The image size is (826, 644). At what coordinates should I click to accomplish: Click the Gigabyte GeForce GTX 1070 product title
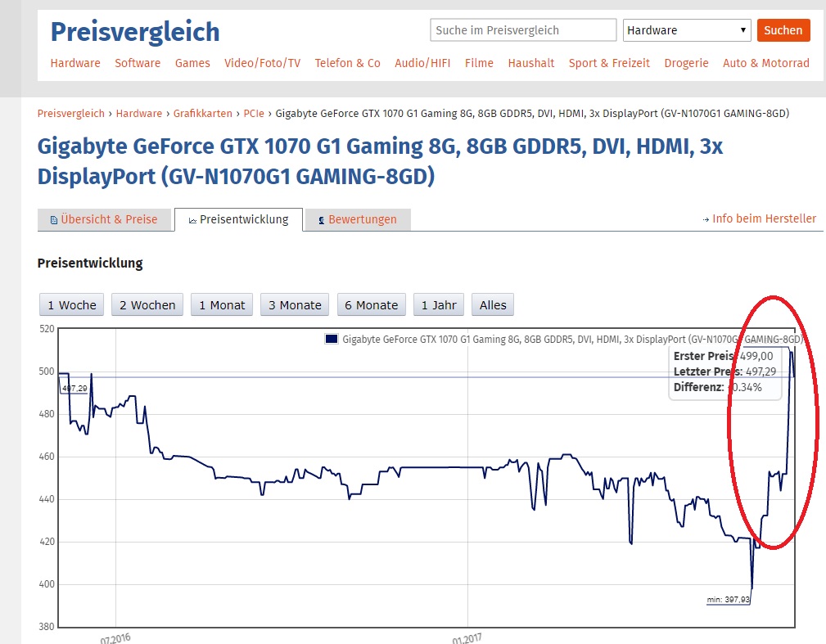pos(380,161)
